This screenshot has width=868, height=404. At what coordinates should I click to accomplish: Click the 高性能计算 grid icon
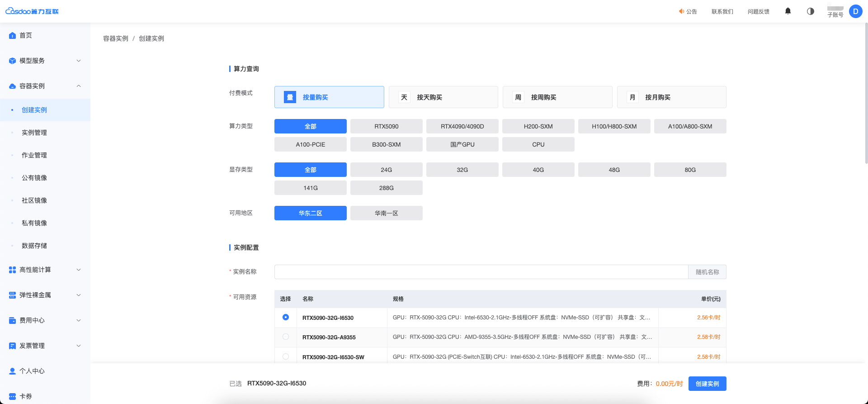12,270
